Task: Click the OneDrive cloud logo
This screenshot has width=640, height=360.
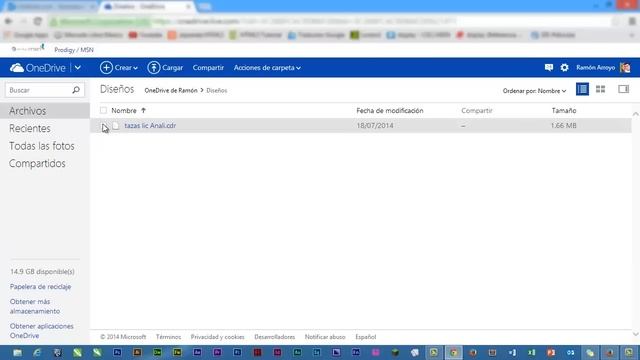Action: [x=16, y=68]
